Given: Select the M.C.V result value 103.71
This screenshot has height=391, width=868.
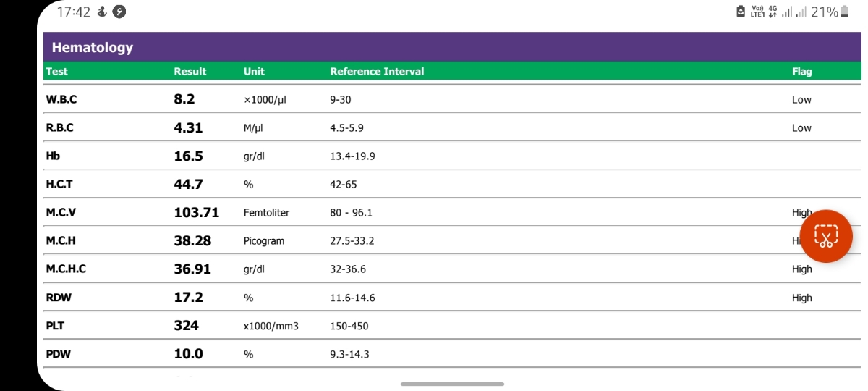Looking at the screenshot, I should point(196,212).
